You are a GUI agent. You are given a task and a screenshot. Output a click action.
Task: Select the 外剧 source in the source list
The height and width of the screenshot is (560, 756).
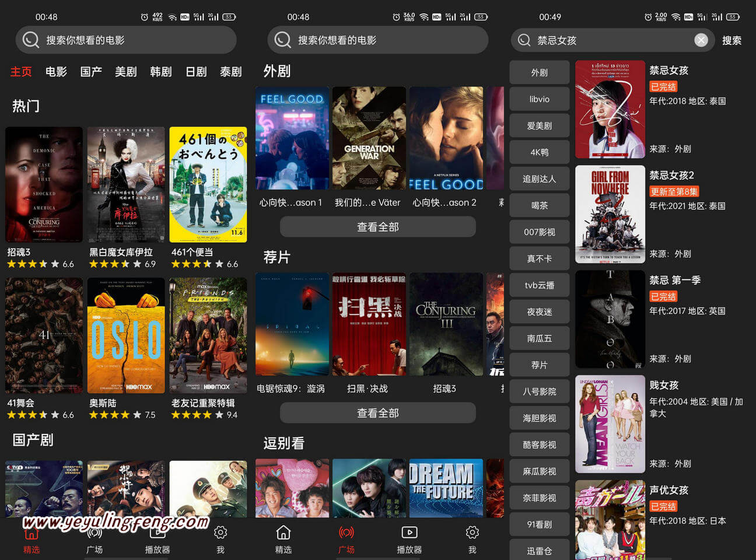[540, 73]
